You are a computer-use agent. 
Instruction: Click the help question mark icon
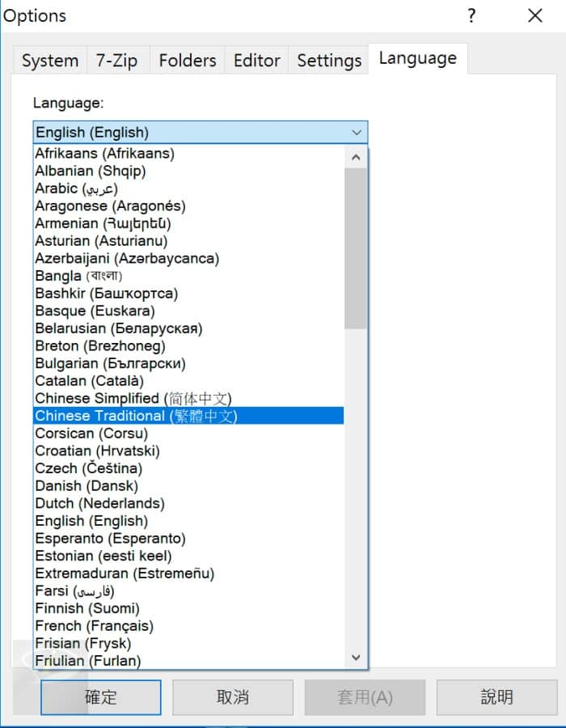(471, 15)
